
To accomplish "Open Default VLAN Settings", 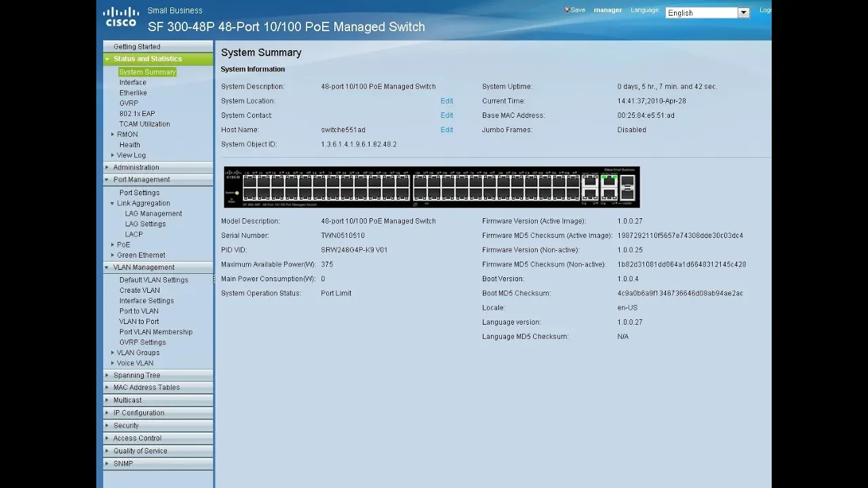I will click(x=154, y=280).
